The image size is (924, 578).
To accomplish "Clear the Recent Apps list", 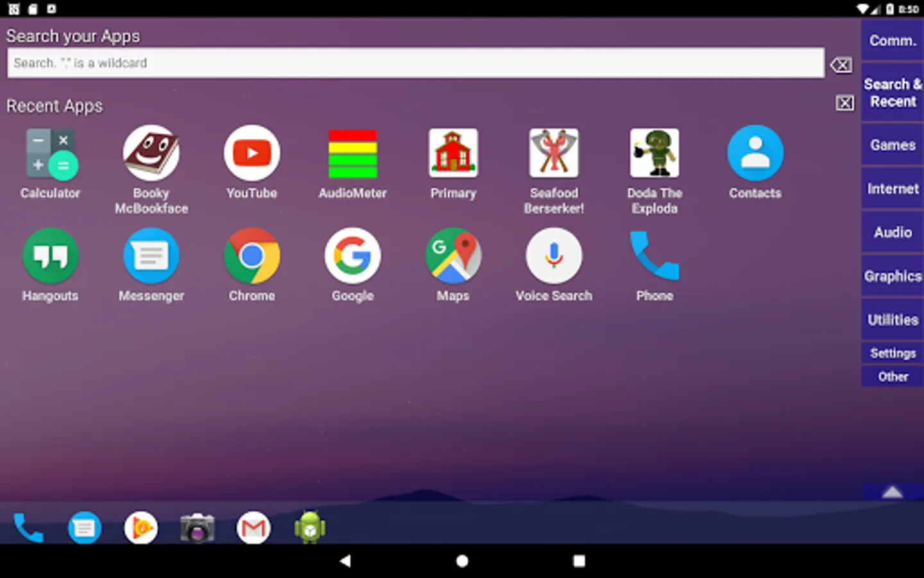I will point(845,103).
